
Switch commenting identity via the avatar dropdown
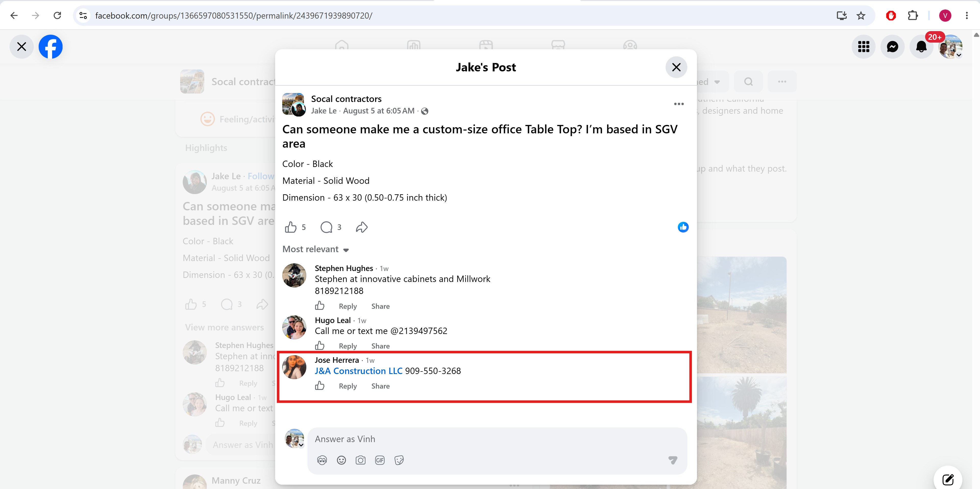295,439
